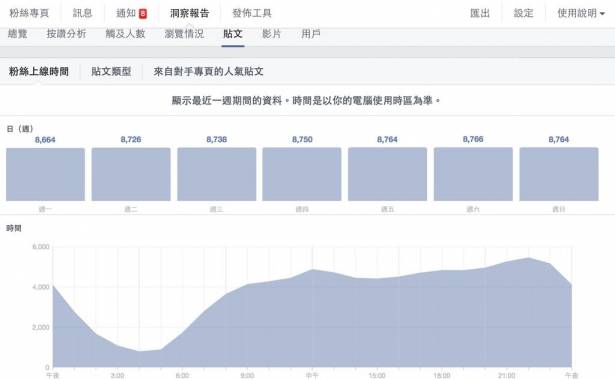The height and width of the screenshot is (379, 615).
Task: Click the 匯出 export link
Action: tap(480, 13)
